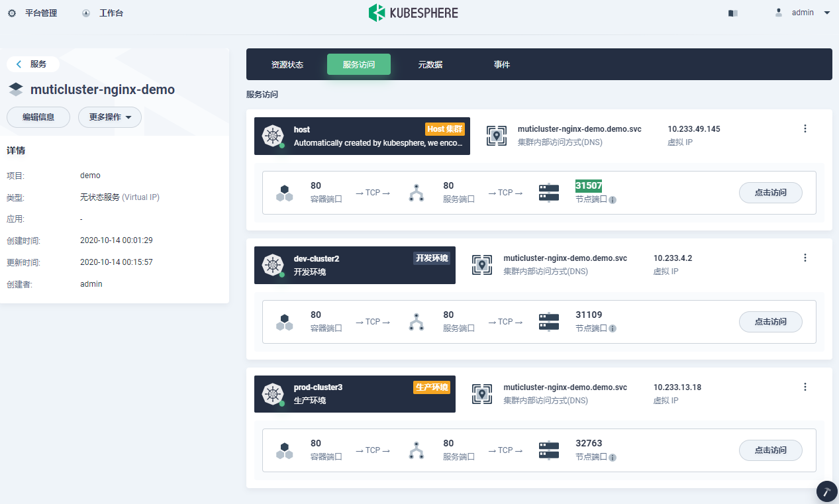This screenshot has height=504, width=839.
Task: Open the three-dot menu for host cluster
Action: [805, 128]
